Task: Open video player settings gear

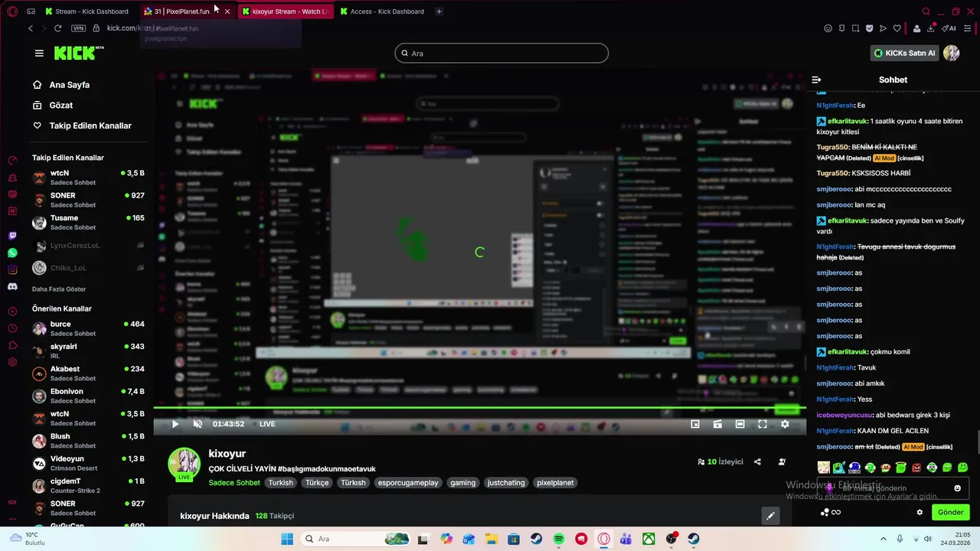Action: [785, 424]
